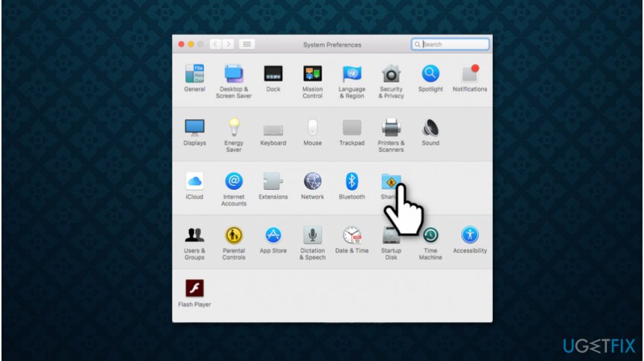
Task: Open iCloud preferences
Action: pyautogui.click(x=194, y=181)
